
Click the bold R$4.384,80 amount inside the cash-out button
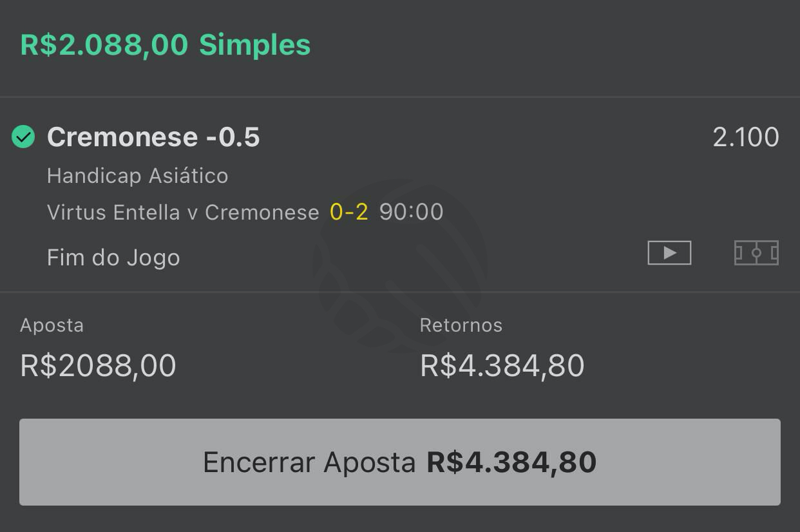click(x=511, y=462)
